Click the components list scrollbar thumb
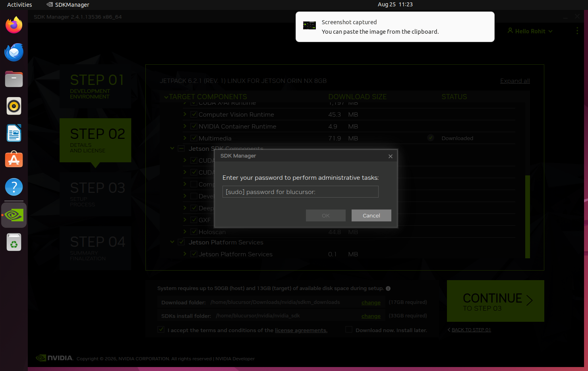The image size is (588, 371). click(x=528, y=217)
